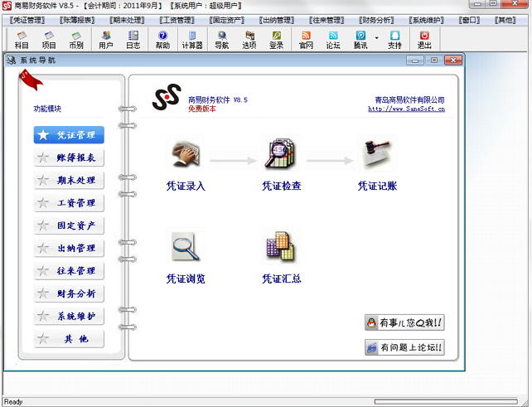The image size is (532, 407).
Task: Select the 账簿报表 module button
Action: click(x=69, y=157)
